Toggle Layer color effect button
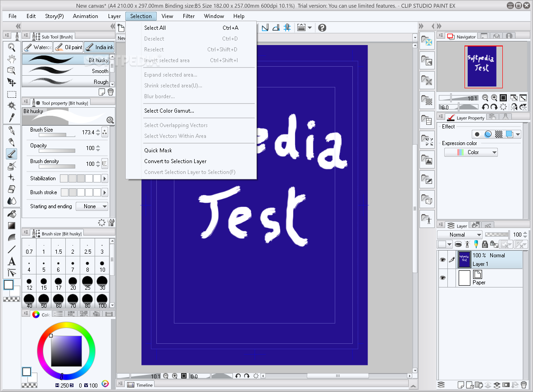Image resolution: width=533 pixels, height=392 pixels. click(x=509, y=134)
